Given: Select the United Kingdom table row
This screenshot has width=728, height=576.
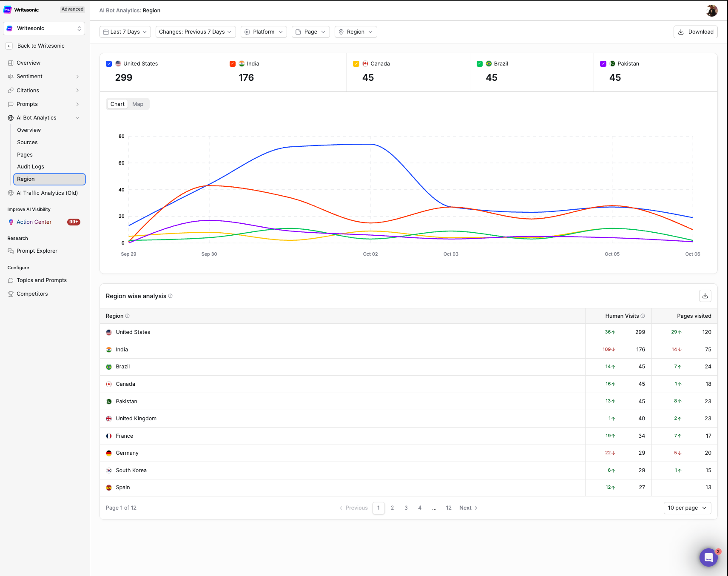Looking at the screenshot, I should point(136,419).
